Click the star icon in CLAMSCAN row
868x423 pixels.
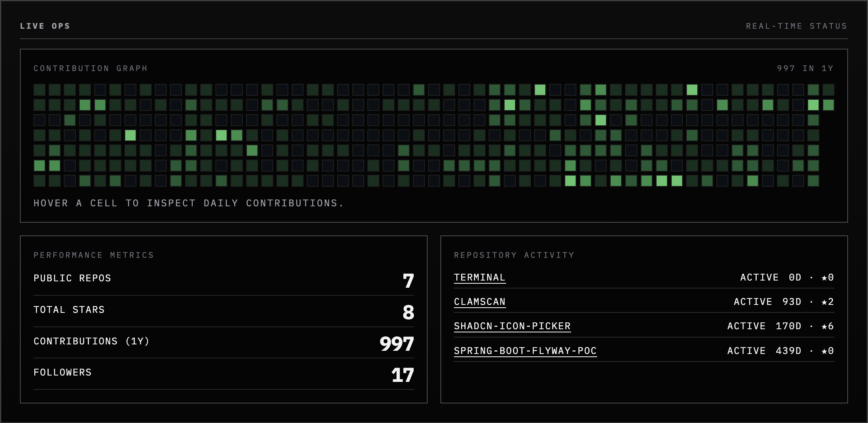click(824, 302)
